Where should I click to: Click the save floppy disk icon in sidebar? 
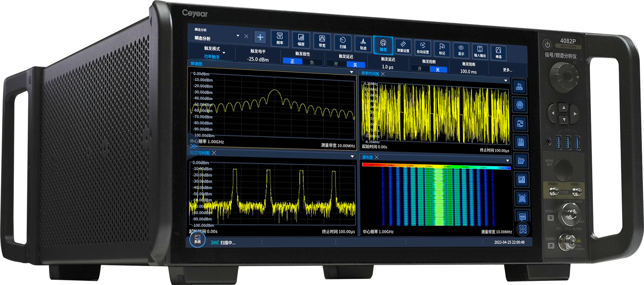click(x=520, y=142)
